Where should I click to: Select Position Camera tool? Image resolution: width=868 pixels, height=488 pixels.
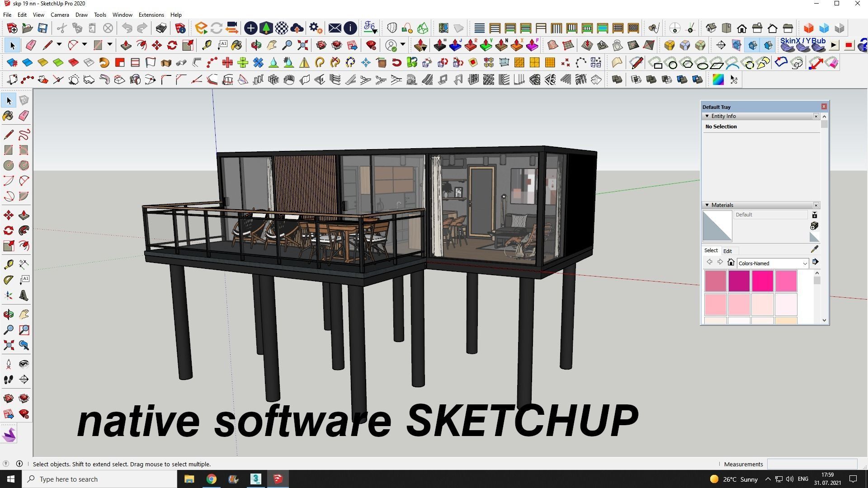pyautogui.click(x=9, y=364)
